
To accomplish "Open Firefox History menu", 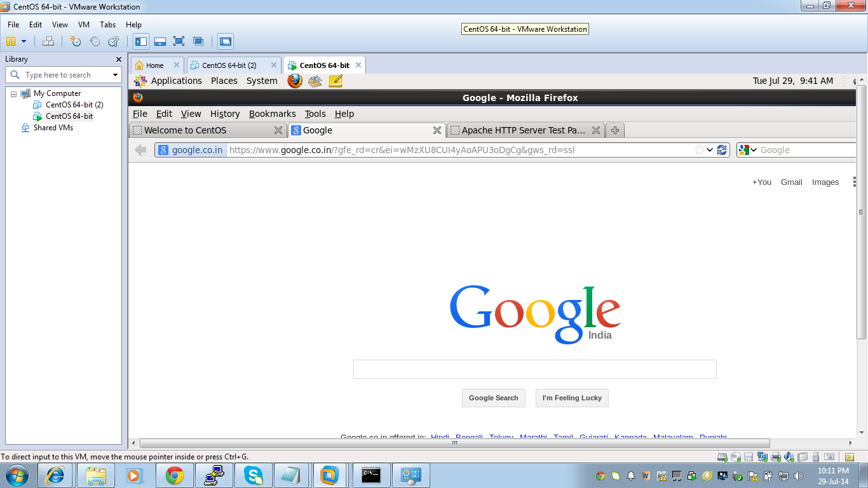I will tap(225, 114).
